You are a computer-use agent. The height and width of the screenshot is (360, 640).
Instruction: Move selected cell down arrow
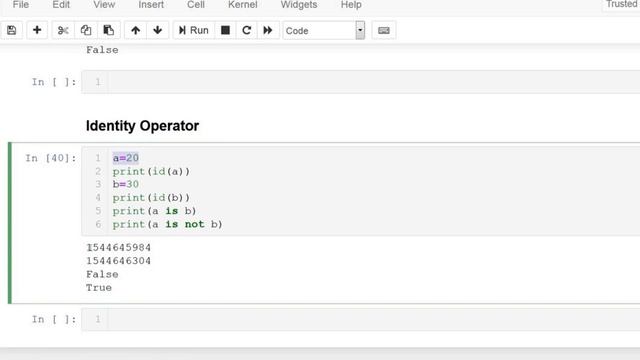158,30
